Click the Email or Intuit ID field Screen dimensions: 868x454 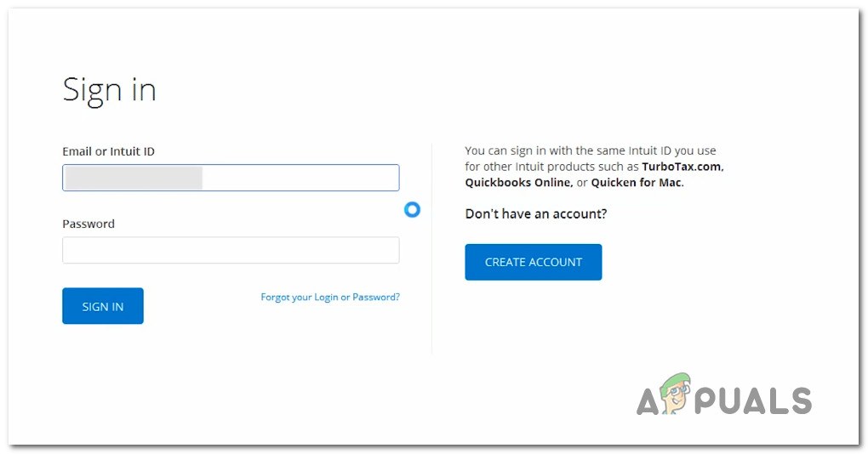298,178
